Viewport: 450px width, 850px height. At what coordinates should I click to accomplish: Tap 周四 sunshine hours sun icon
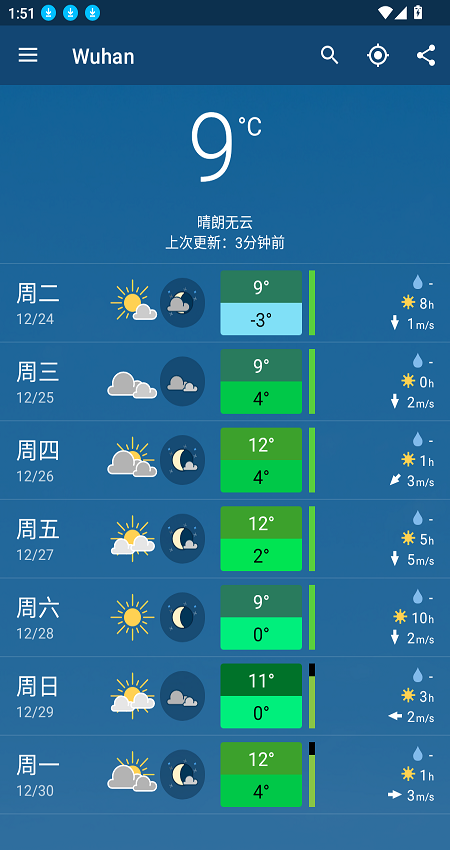pyautogui.click(x=408, y=460)
